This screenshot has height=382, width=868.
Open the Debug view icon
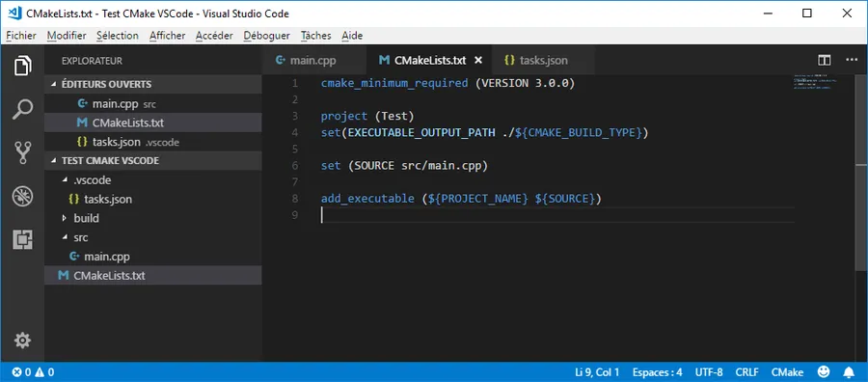pos(23,196)
